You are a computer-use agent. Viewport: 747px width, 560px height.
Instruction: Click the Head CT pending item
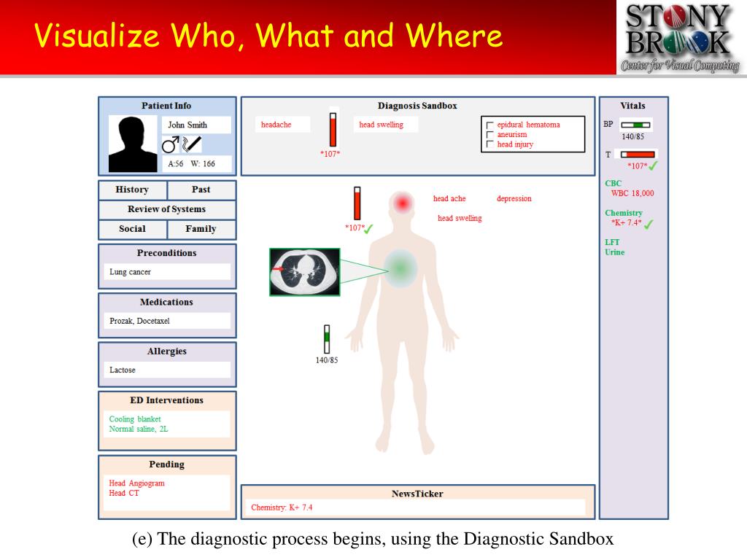(124, 494)
